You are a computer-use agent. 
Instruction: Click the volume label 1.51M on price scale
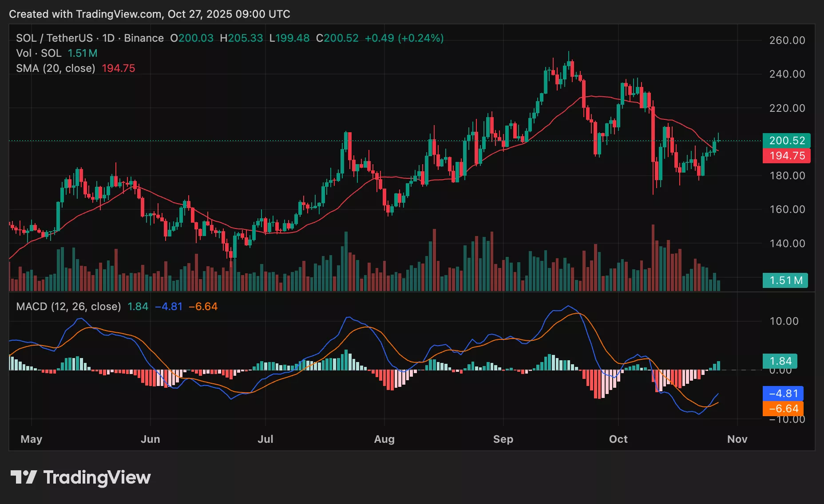pos(785,280)
